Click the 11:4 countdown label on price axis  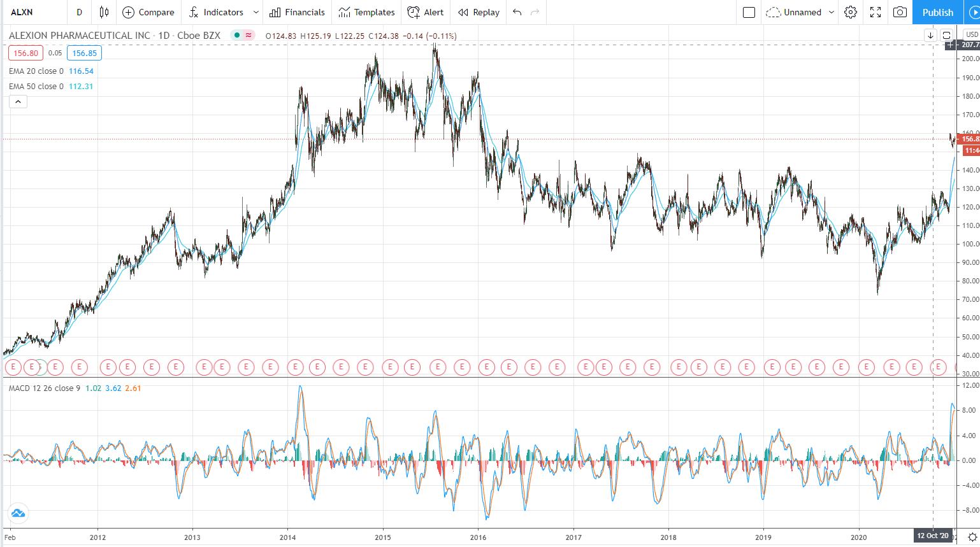coord(970,151)
